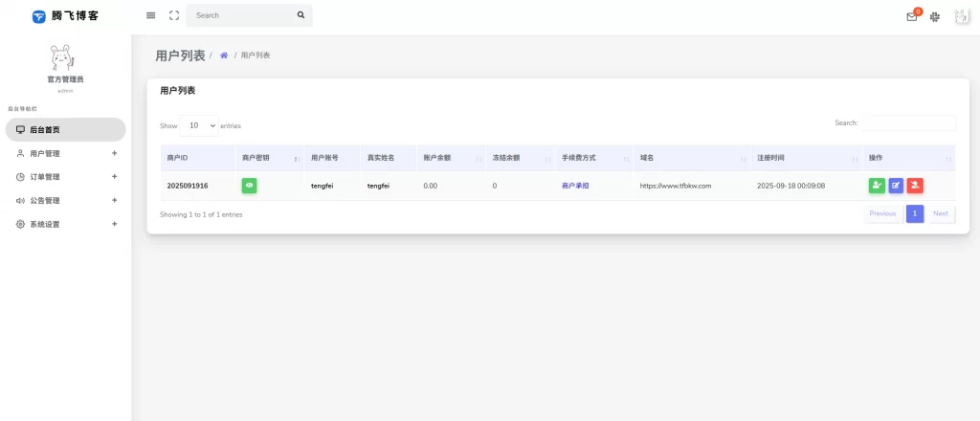
Task: Click the red delete user button
Action: click(915, 186)
